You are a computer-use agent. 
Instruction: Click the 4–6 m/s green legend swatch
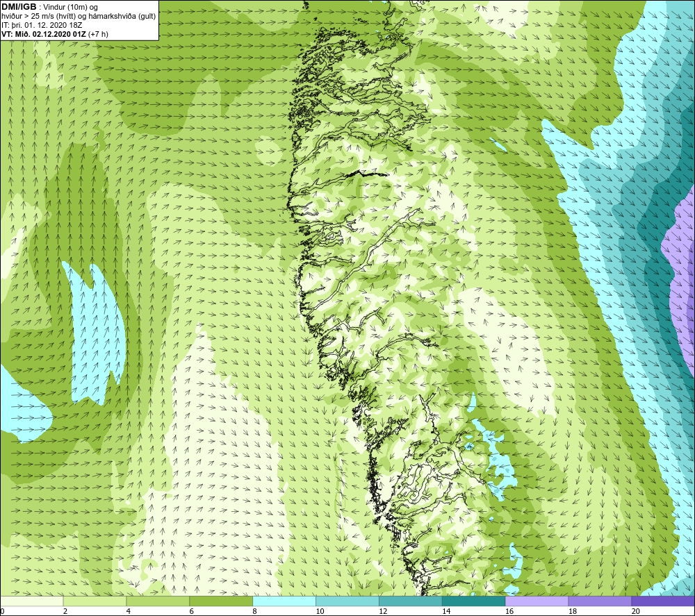[x=158, y=601]
